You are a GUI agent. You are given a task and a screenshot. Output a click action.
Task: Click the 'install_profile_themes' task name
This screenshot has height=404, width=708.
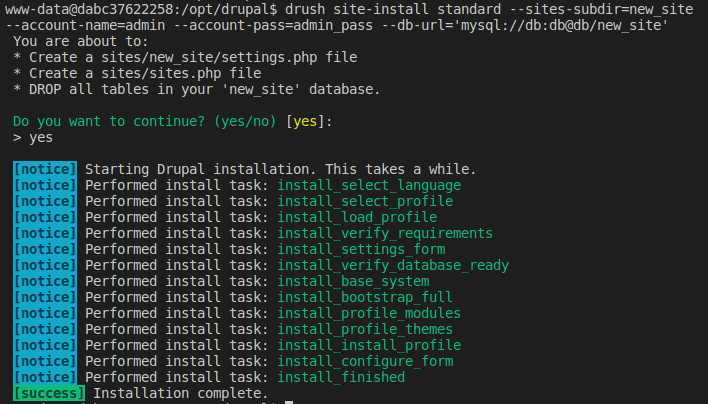[365, 330]
